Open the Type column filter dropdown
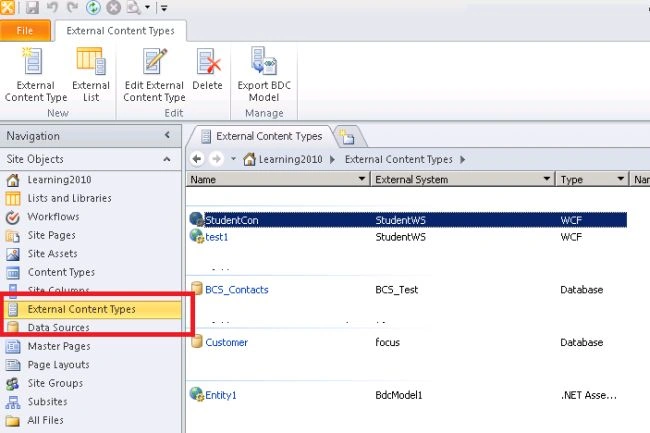650x433 pixels. coord(621,179)
